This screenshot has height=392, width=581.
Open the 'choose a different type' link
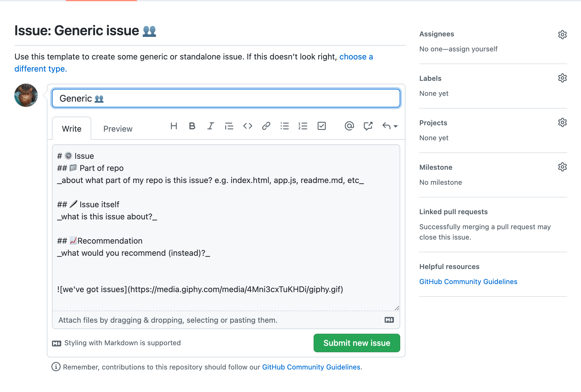(356, 57)
